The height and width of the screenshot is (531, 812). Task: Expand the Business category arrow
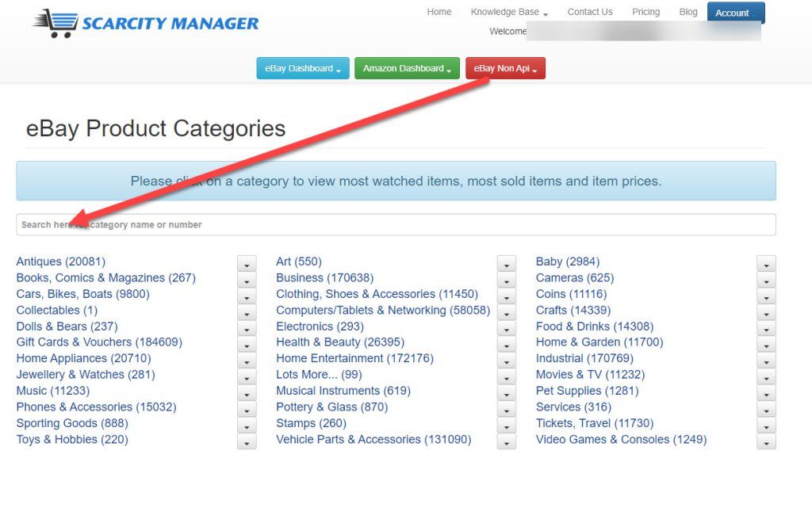click(506, 281)
